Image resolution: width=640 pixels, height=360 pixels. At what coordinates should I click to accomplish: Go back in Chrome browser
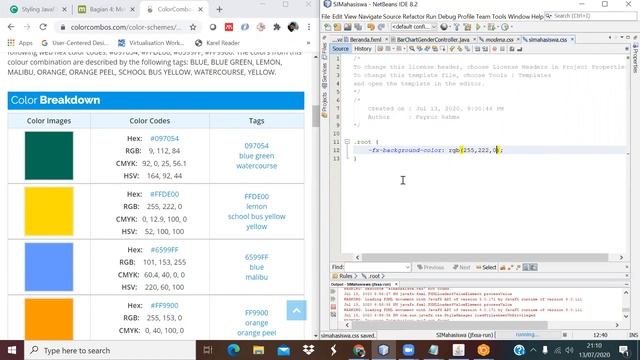[x=11, y=27]
